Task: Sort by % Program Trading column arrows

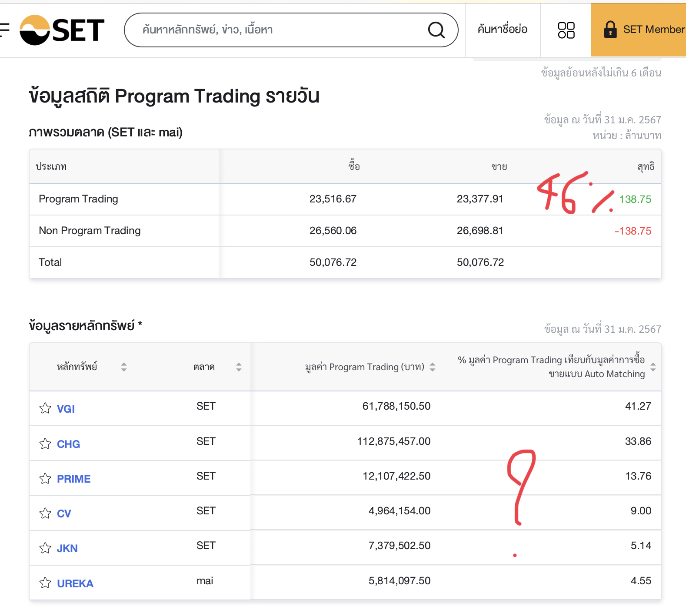Action: [653, 367]
